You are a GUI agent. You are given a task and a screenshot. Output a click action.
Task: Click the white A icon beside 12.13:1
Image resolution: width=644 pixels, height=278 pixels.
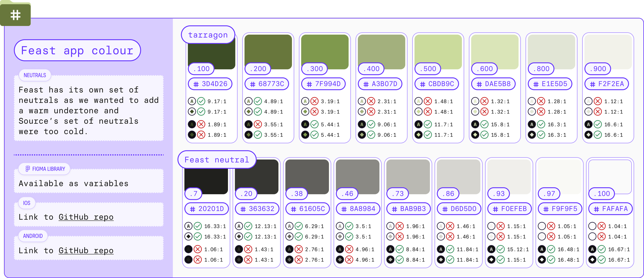(239, 226)
